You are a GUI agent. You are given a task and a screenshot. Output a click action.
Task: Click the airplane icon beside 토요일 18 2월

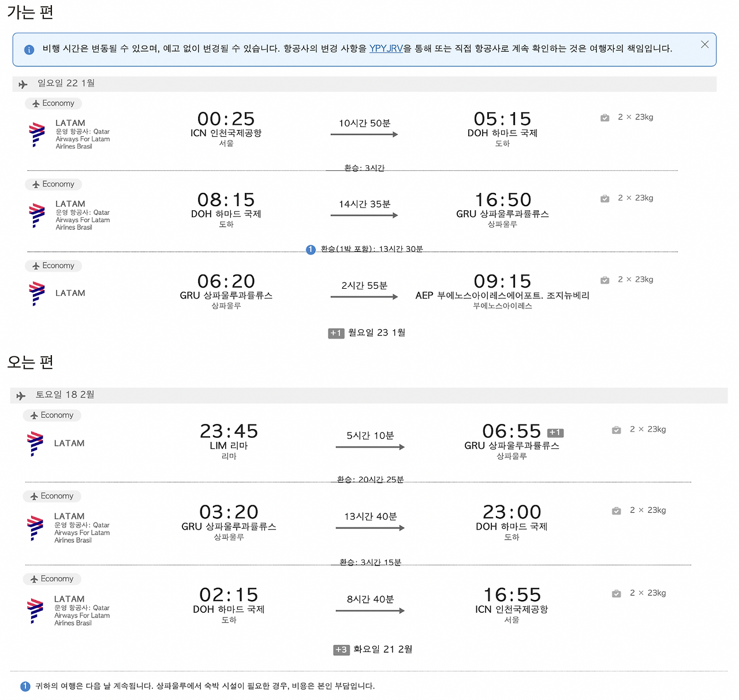(x=21, y=396)
